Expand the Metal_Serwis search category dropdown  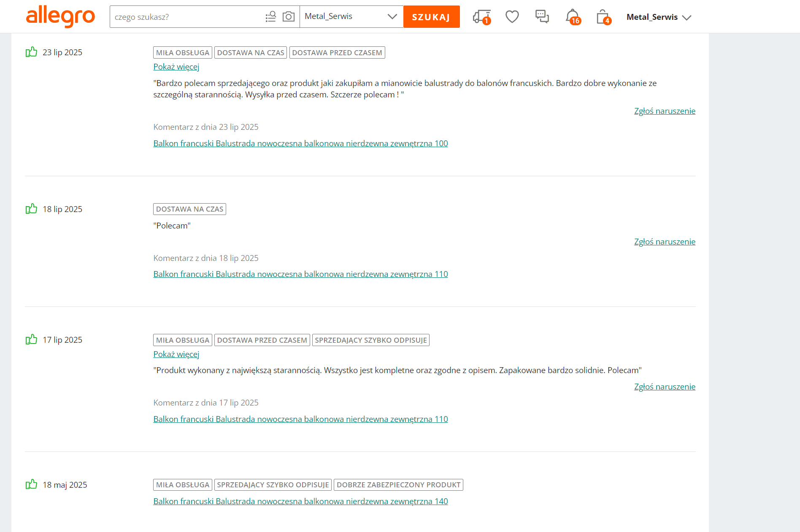tap(351, 16)
